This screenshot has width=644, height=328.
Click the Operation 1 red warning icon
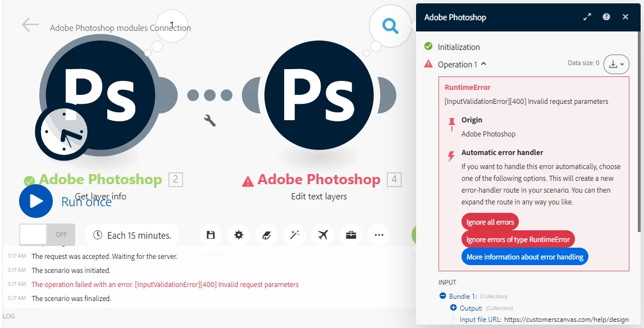click(x=428, y=63)
